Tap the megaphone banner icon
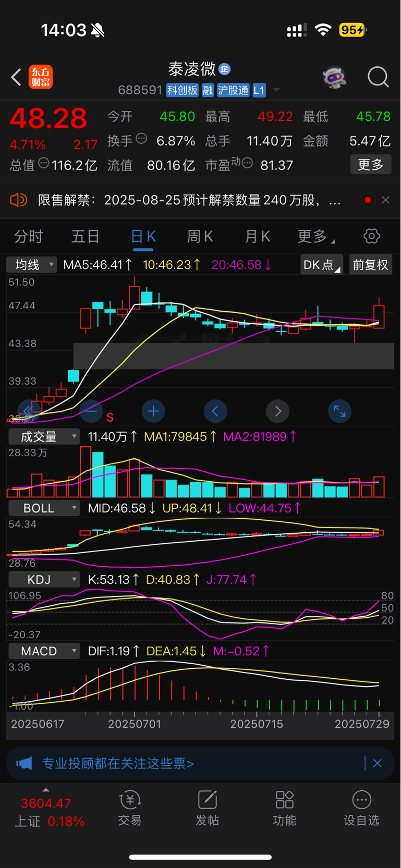Image resolution: width=401 pixels, height=868 pixels. (x=24, y=763)
